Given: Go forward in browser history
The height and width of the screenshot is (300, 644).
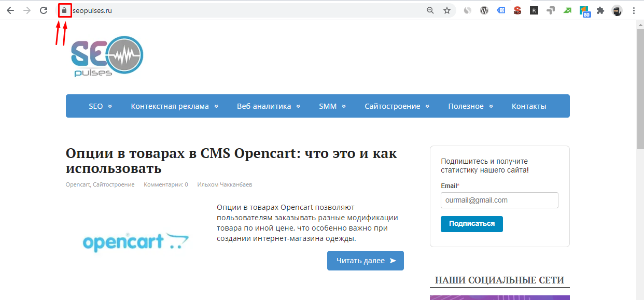Looking at the screenshot, I should pyautogui.click(x=27, y=10).
